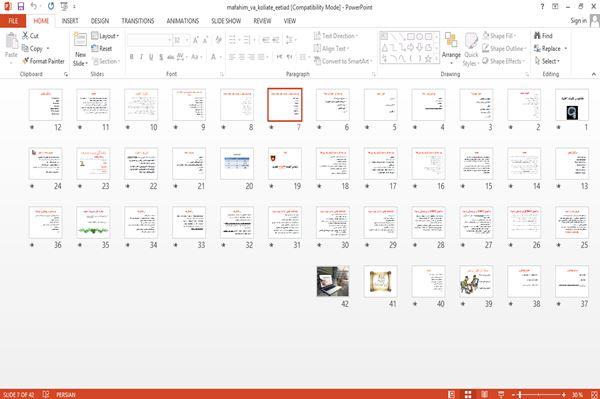Switch to the ANIMATIONS tab
600x399 pixels.
(x=183, y=21)
